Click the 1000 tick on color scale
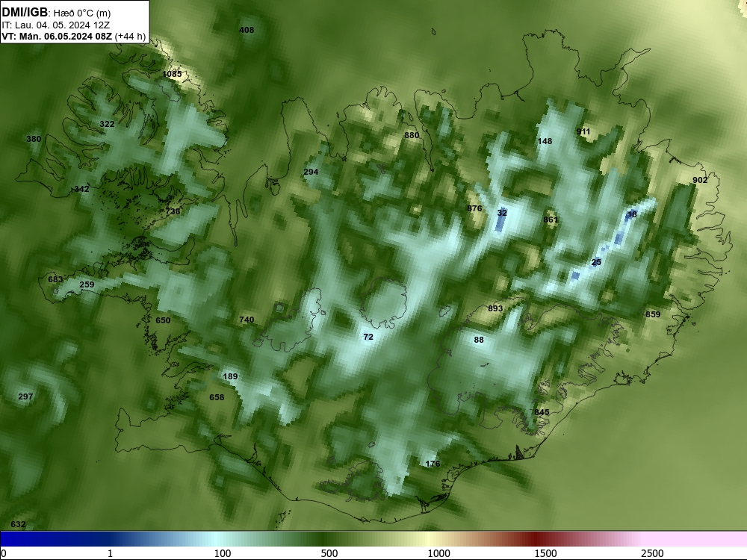 [x=438, y=553]
